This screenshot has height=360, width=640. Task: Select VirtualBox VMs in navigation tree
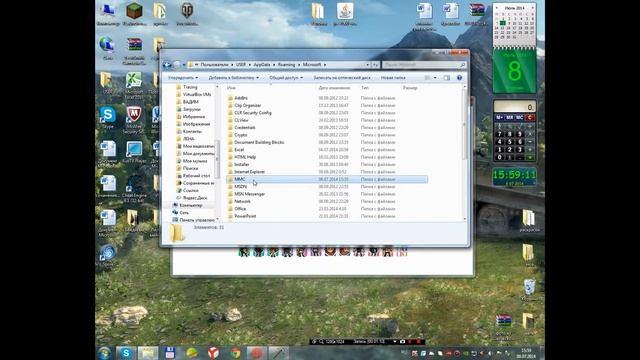click(x=197, y=94)
